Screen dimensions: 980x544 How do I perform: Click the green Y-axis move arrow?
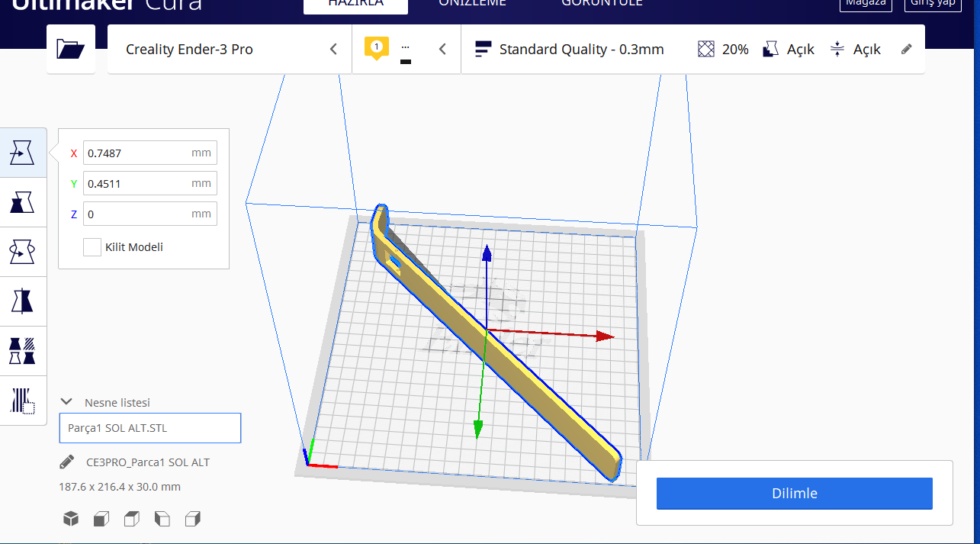478,428
